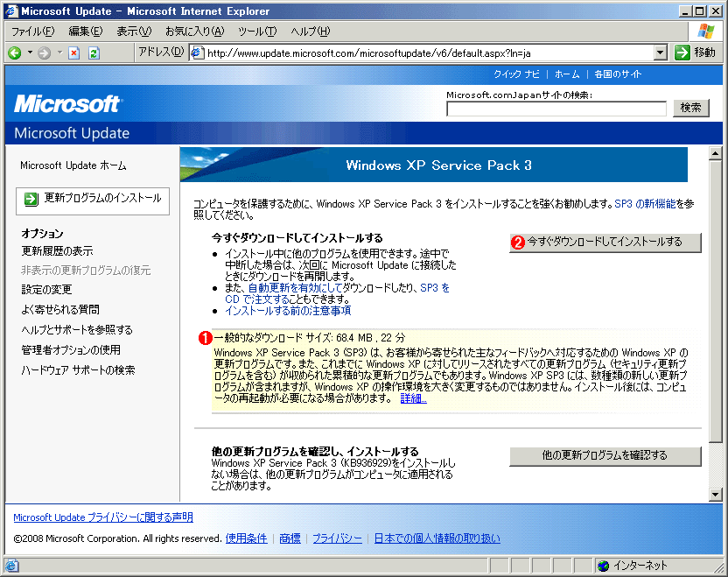Stop page loading with red X icon
Viewport: 728px width, 577px height.
pos(73,53)
